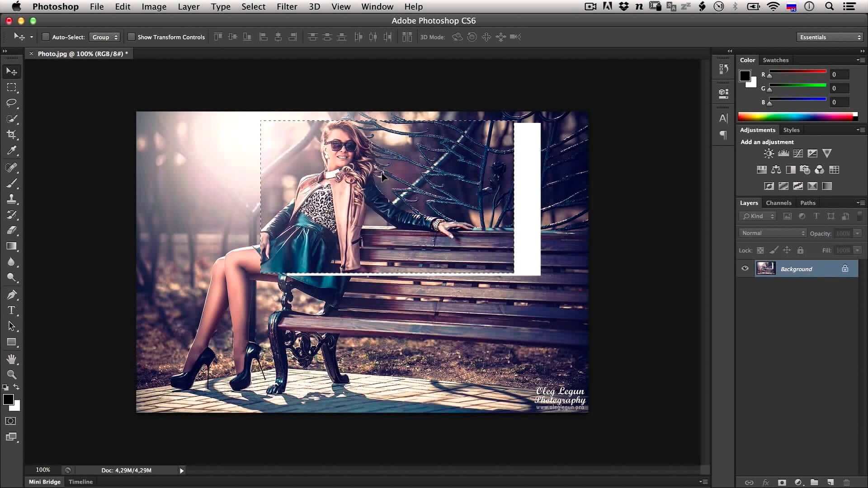The width and height of the screenshot is (868, 488).
Task: Activate the Zoom tool in toolbox
Action: pos(11,375)
